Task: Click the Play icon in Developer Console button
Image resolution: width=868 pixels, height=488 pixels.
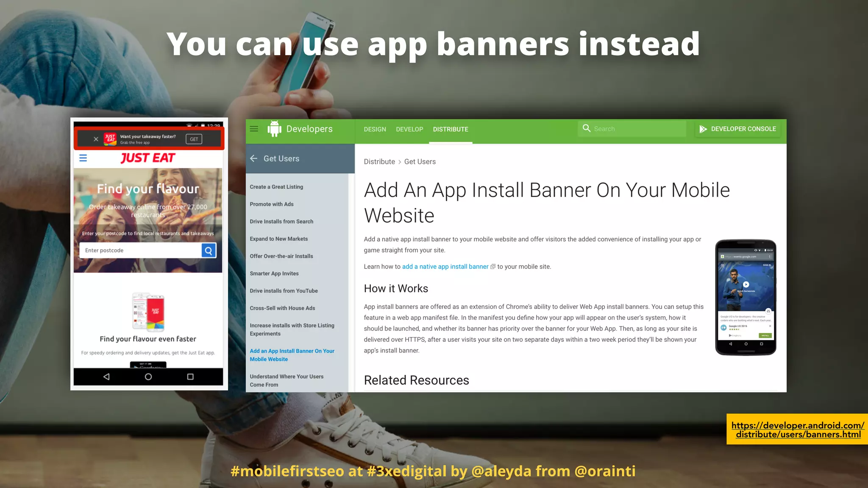Action: [703, 129]
